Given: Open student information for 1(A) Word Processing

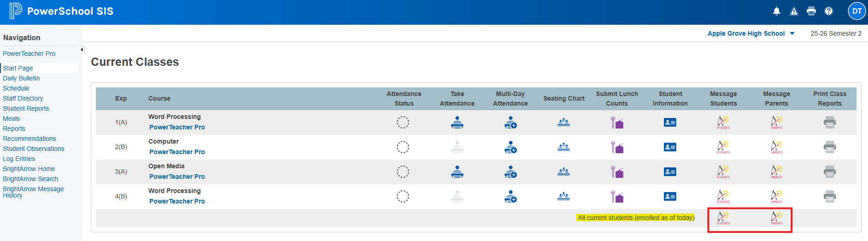Looking at the screenshot, I should coord(670,123).
